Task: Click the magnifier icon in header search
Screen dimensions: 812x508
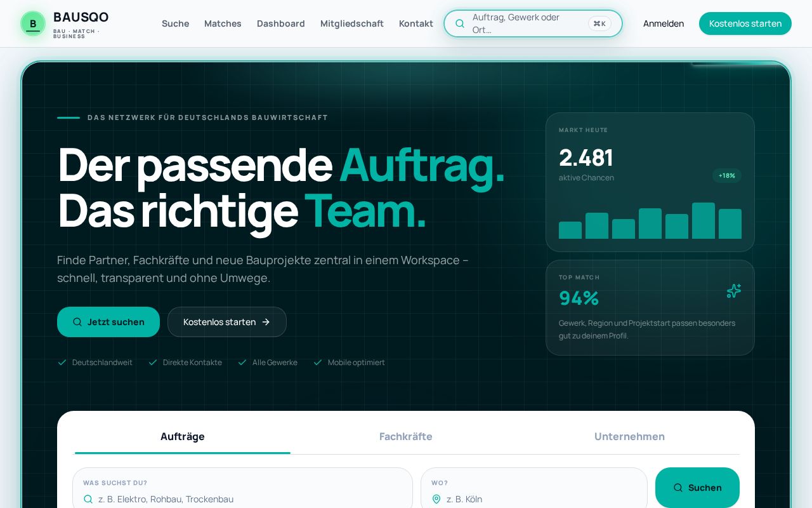Action: point(460,23)
